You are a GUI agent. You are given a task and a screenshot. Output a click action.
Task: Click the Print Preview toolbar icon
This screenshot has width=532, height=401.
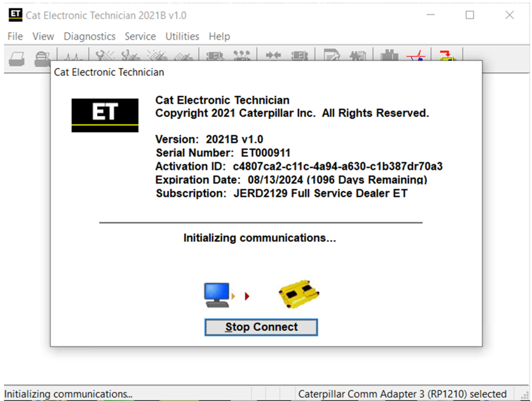click(42, 59)
